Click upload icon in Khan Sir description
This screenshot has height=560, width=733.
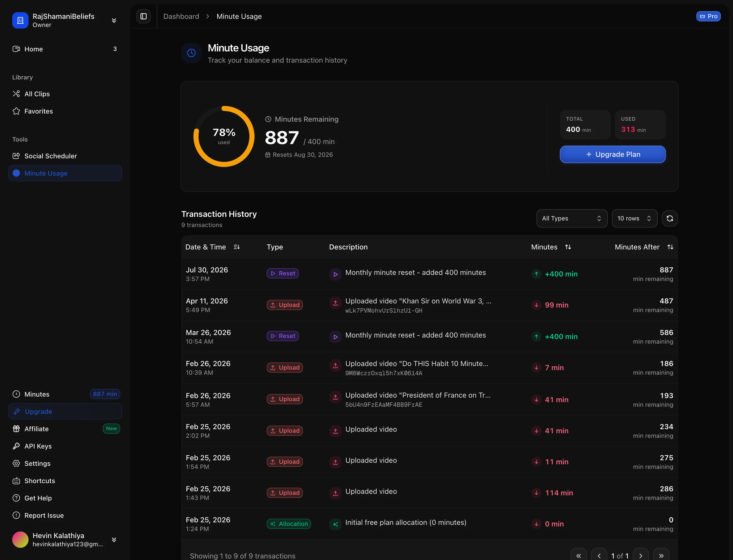[335, 303]
